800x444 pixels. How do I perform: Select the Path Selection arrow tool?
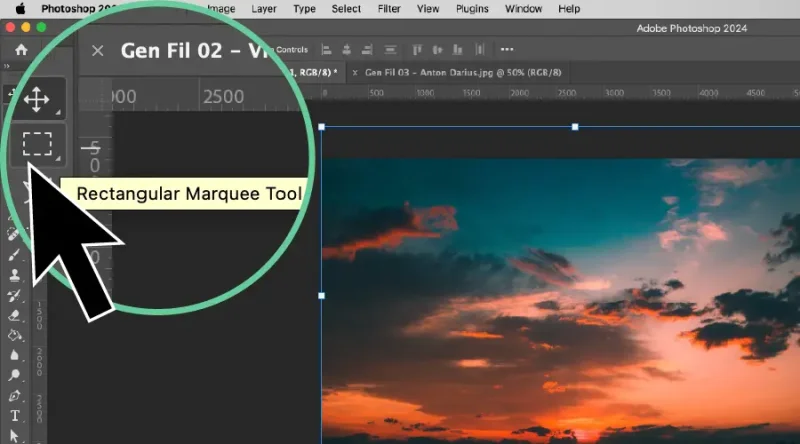pos(14,435)
